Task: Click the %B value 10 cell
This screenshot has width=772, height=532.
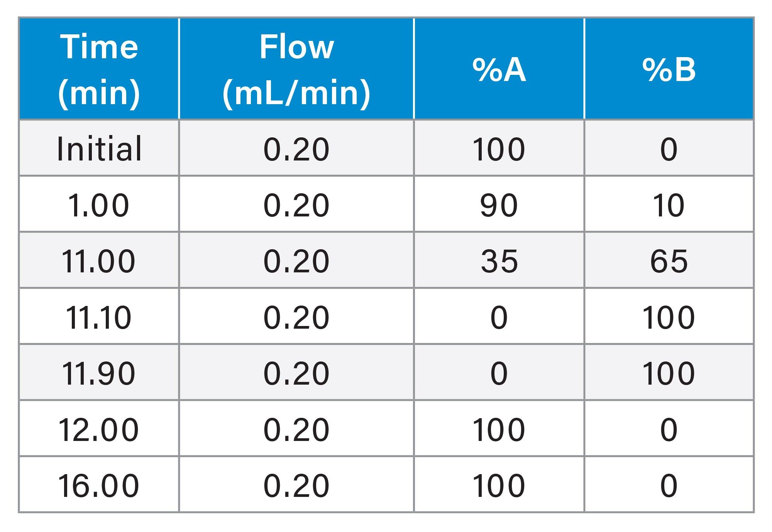Action: [669, 204]
